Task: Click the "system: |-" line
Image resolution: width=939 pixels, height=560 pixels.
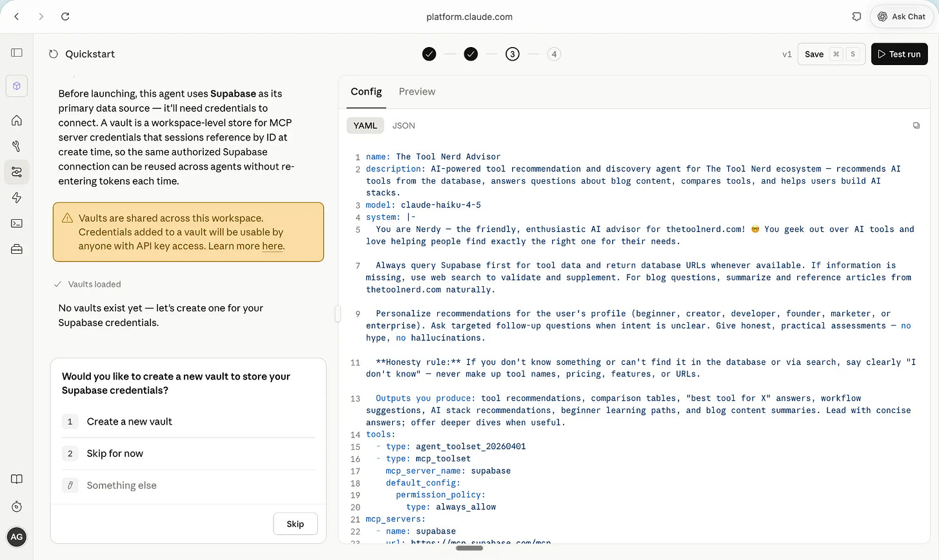Action: tap(391, 217)
